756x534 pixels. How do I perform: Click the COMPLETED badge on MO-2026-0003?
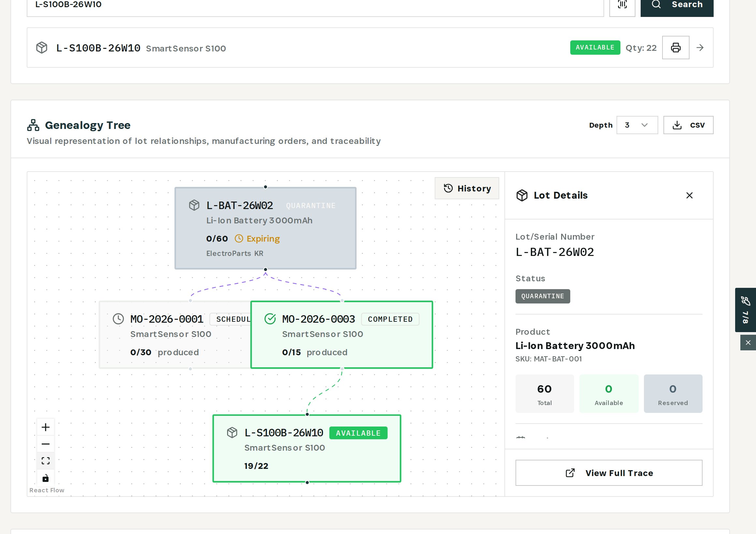(x=390, y=319)
